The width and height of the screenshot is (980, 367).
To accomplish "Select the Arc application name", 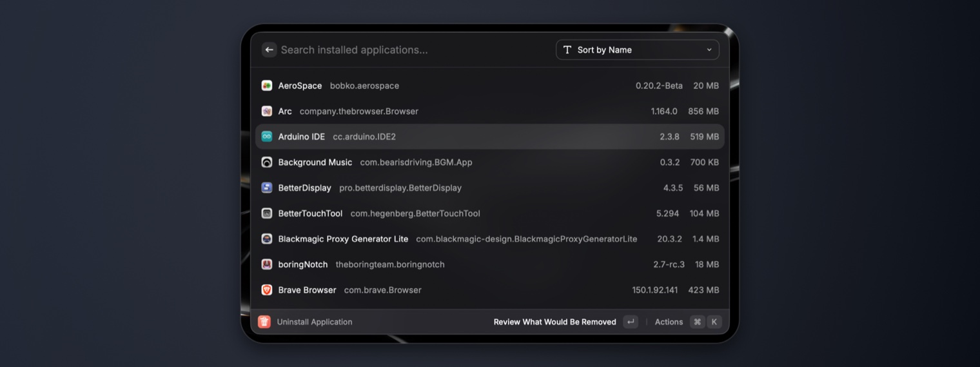I will [285, 111].
